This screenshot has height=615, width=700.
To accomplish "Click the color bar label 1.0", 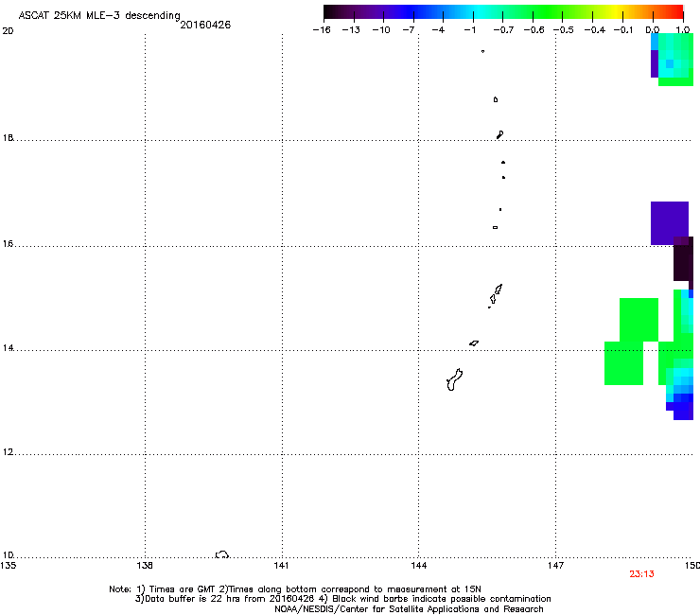I will click(x=683, y=30).
